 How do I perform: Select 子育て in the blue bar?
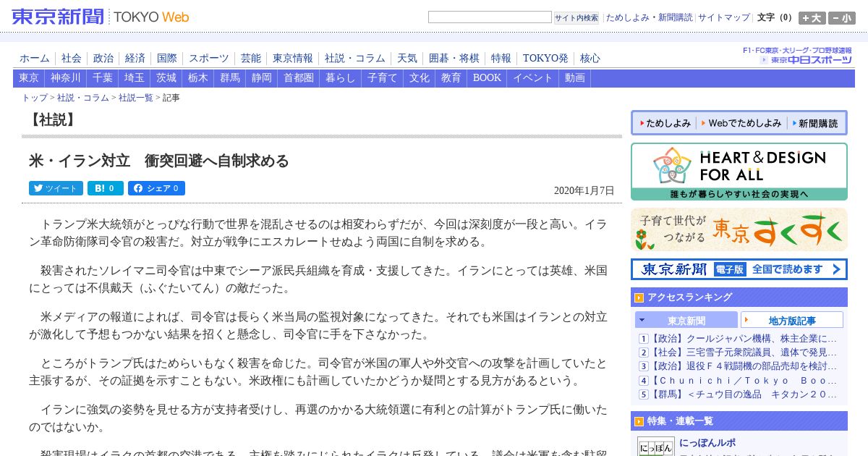[383, 78]
